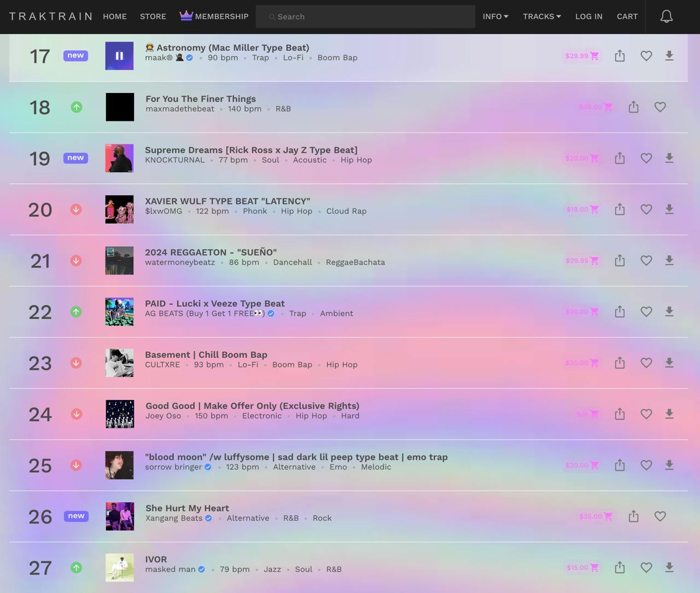Open watermoneybeatz artist page
Screen dimensions: 700x593
coord(180,262)
